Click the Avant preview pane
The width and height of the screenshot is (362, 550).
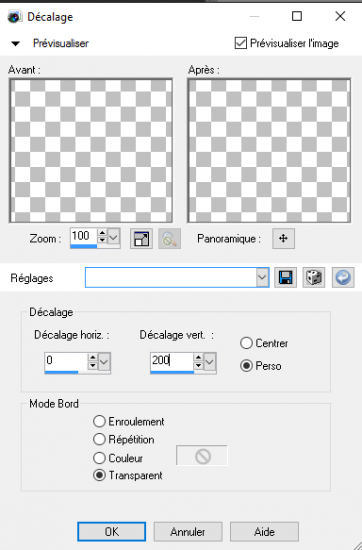[91, 150]
